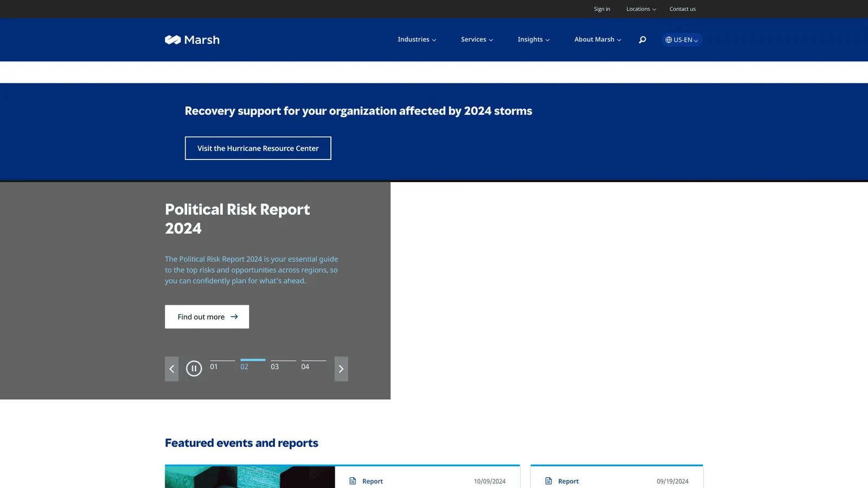This screenshot has height=488, width=868.
Task: Select carousel slide 02 indicator
Action: coord(253,365)
